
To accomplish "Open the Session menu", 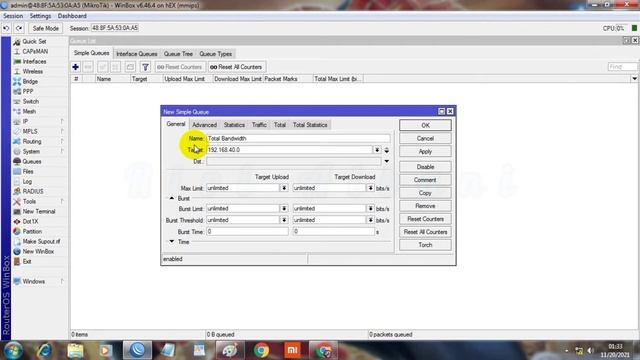I will (x=13, y=16).
